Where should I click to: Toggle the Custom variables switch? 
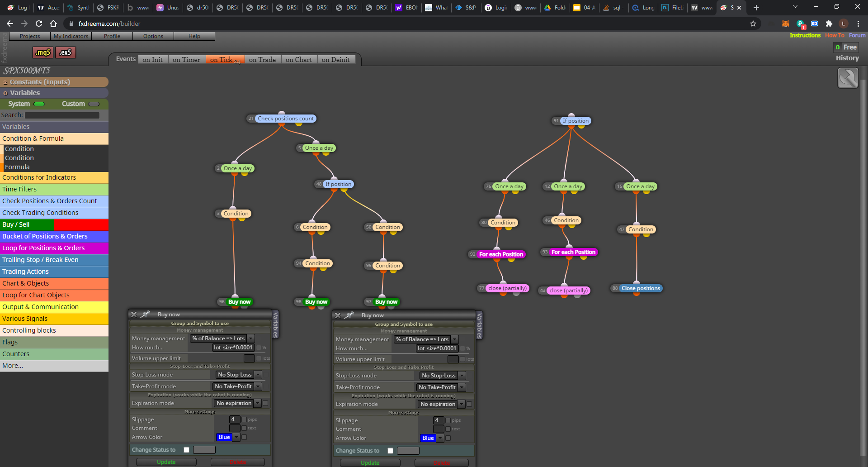(94, 104)
